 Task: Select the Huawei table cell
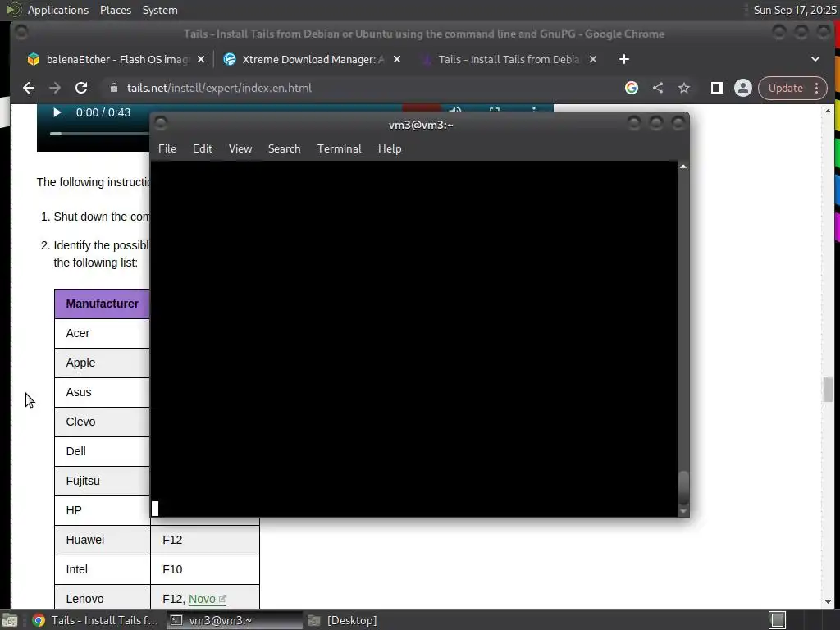point(103,540)
